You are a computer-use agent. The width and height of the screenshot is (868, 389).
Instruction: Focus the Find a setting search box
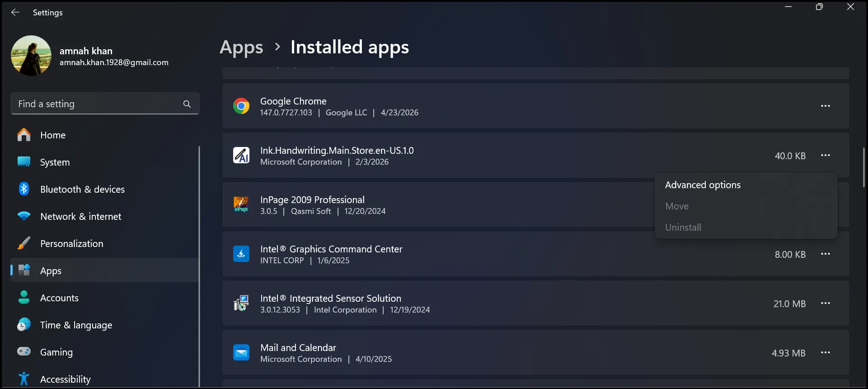tap(105, 104)
